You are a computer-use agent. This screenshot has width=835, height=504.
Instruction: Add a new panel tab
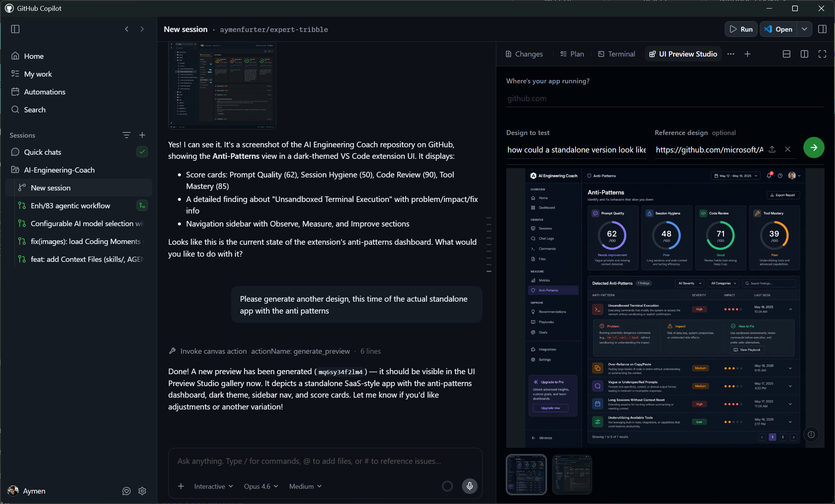[x=748, y=54]
